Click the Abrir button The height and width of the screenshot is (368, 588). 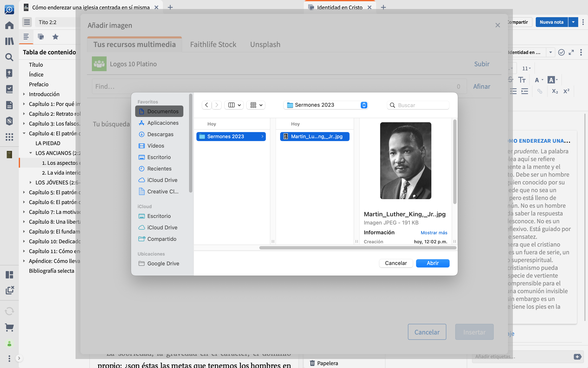click(432, 263)
